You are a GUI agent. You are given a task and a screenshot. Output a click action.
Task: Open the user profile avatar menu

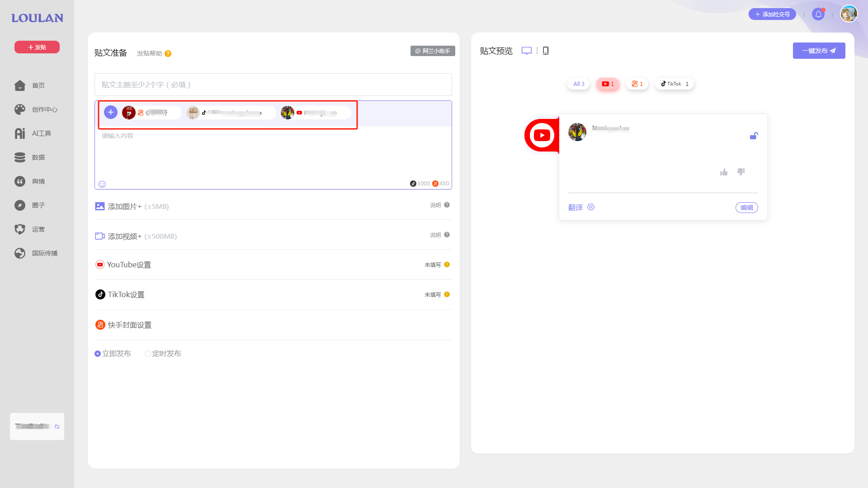pos(849,14)
